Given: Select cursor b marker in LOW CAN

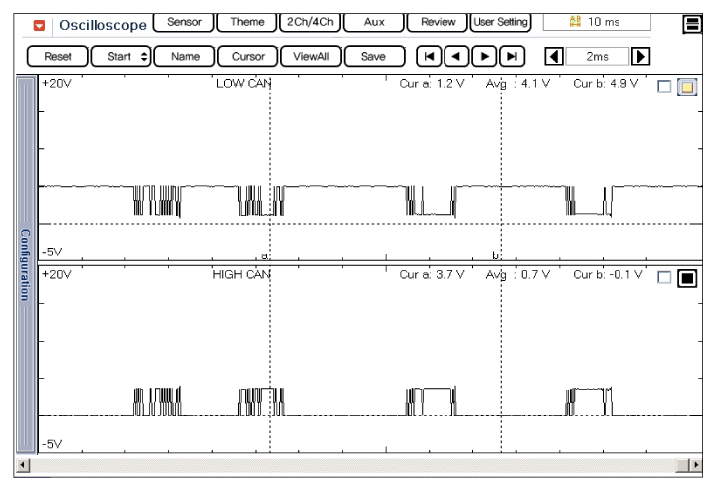Looking at the screenshot, I should tap(495, 255).
